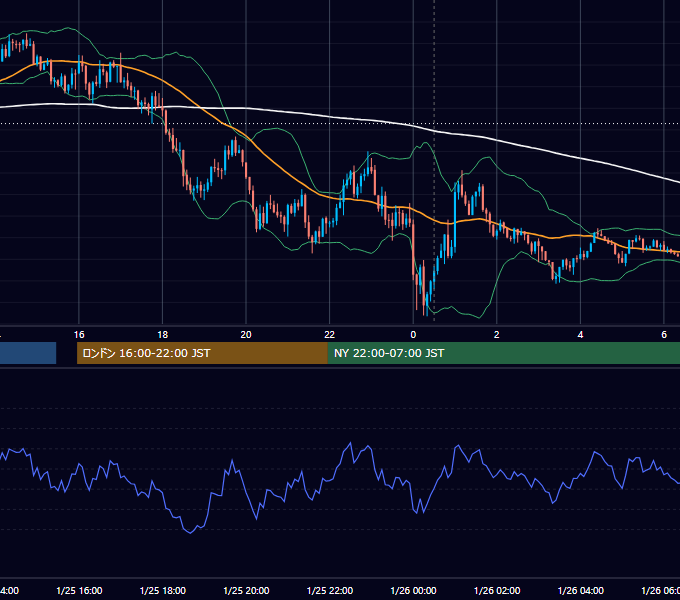This screenshot has height=600, width=680.
Task: Click the 1/25 16:00 date label on the lower axis
Action: point(79,591)
